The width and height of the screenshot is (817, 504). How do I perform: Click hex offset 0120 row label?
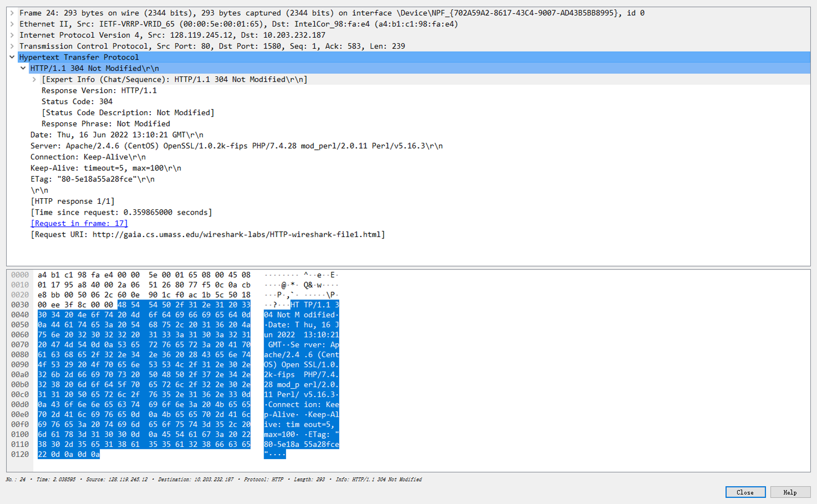coord(20,455)
